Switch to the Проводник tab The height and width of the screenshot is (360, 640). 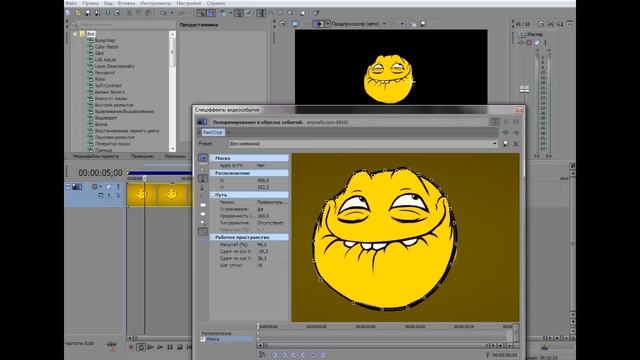142,156
